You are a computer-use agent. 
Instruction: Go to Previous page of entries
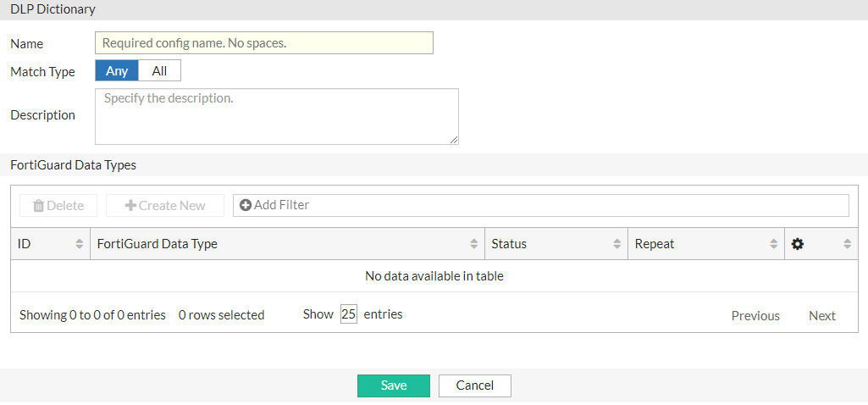(755, 316)
